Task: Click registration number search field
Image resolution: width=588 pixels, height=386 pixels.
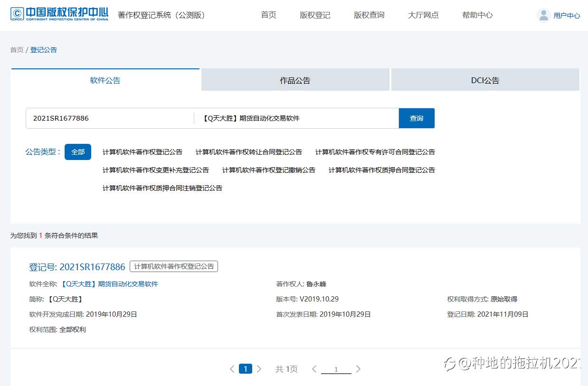Action: click(x=110, y=118)
